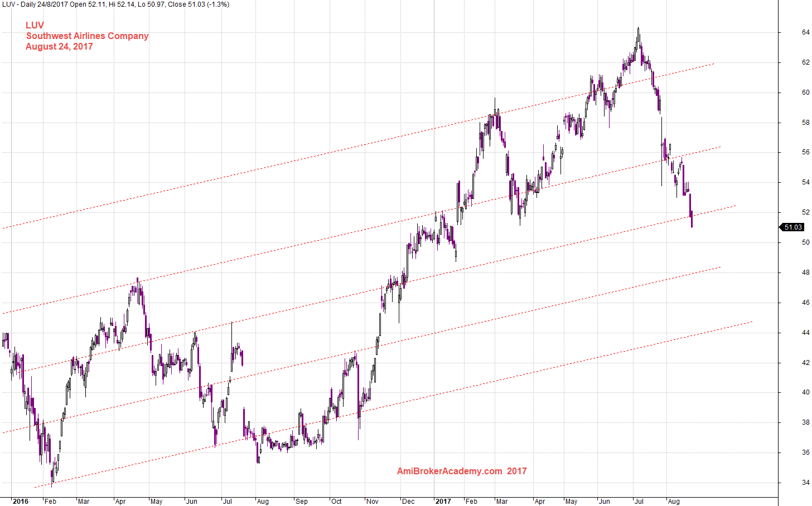Viewport: 812px width, 506px height.
Task: Click the red LUV ticker label
Action: click(35, 25)
